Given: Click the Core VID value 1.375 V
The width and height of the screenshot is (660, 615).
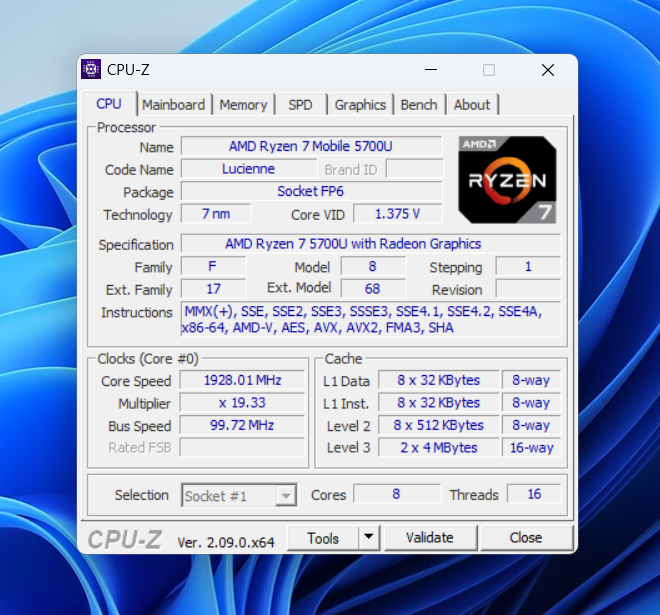Looking at the screenshot, I should [398, 214].
